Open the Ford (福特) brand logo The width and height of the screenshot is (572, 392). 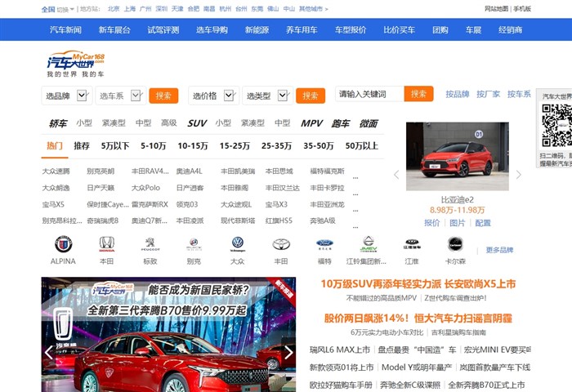[324, 244]
